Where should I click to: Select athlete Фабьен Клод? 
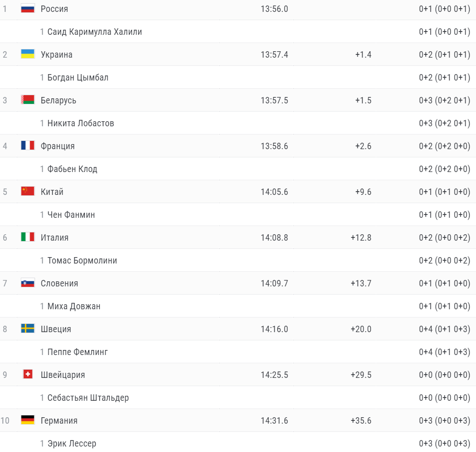coord(72,169)
